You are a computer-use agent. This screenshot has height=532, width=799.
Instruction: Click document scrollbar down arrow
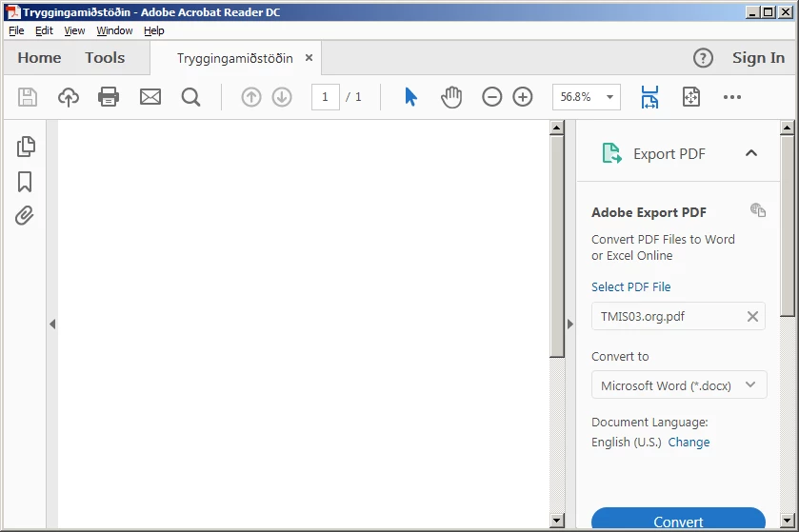pos(557,521)
